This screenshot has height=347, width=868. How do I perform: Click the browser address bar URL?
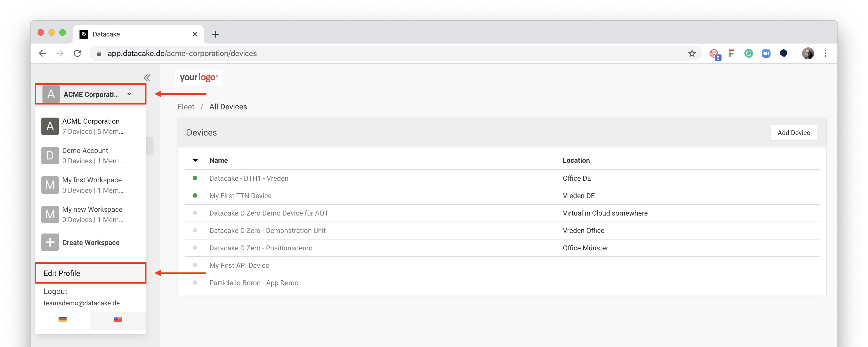click(182, 54)
